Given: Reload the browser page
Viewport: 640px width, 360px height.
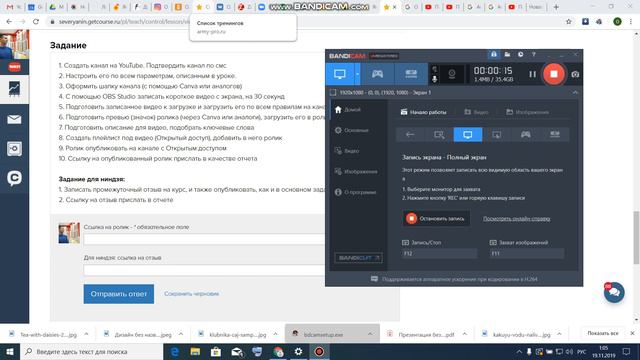Looking at the screenshot, I should pyautogui.click(x=36, y=22).
